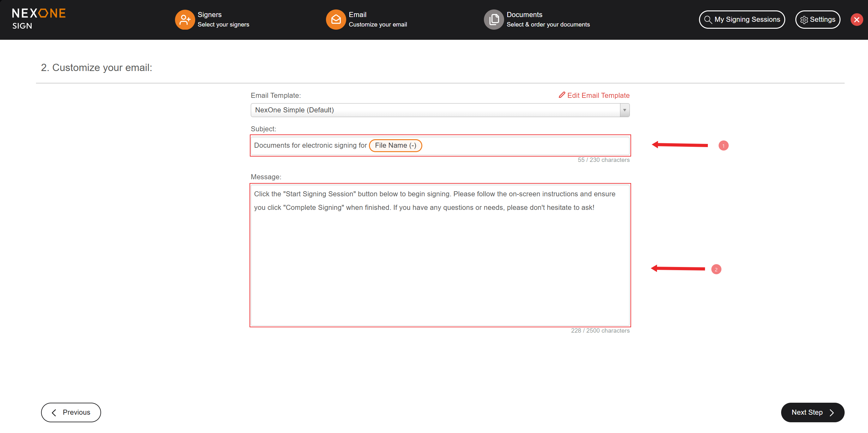Click the File Name (-) tag in Subject

point(395,145)
